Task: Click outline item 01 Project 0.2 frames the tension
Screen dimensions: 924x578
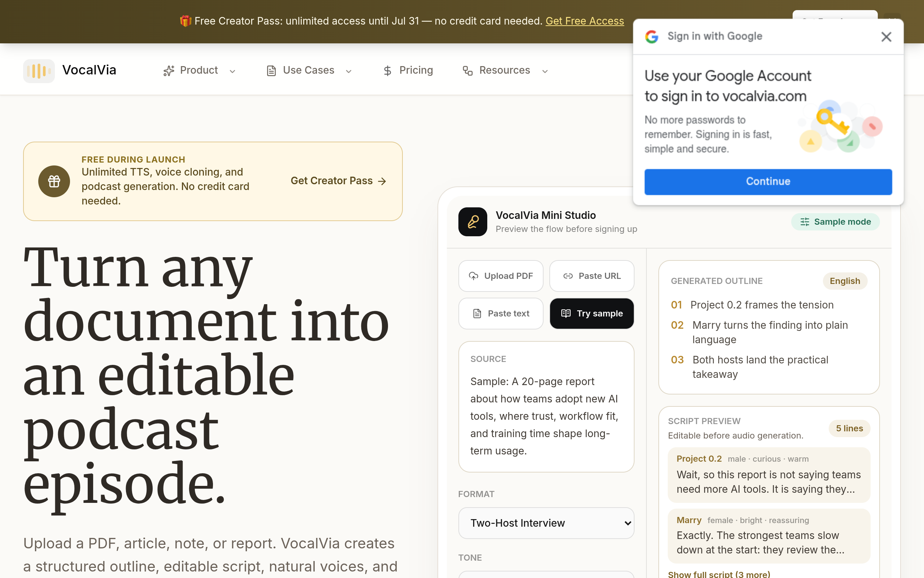Action: (752, 305)
